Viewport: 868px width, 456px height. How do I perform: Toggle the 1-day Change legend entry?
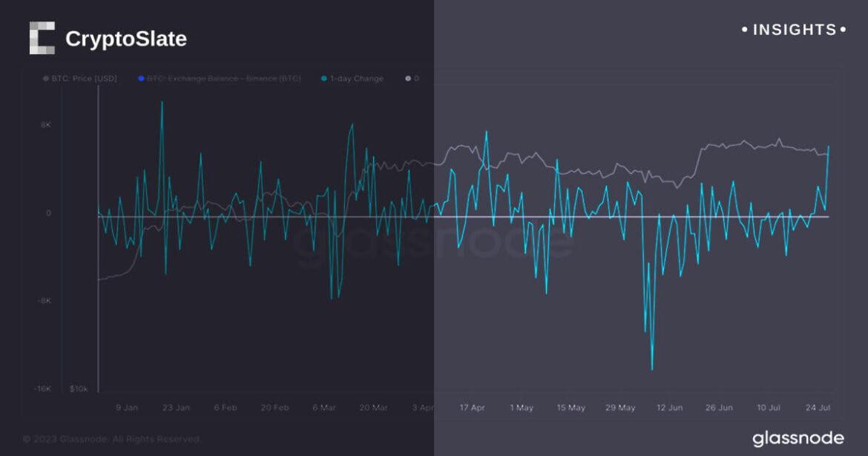(x=357, y=78)
